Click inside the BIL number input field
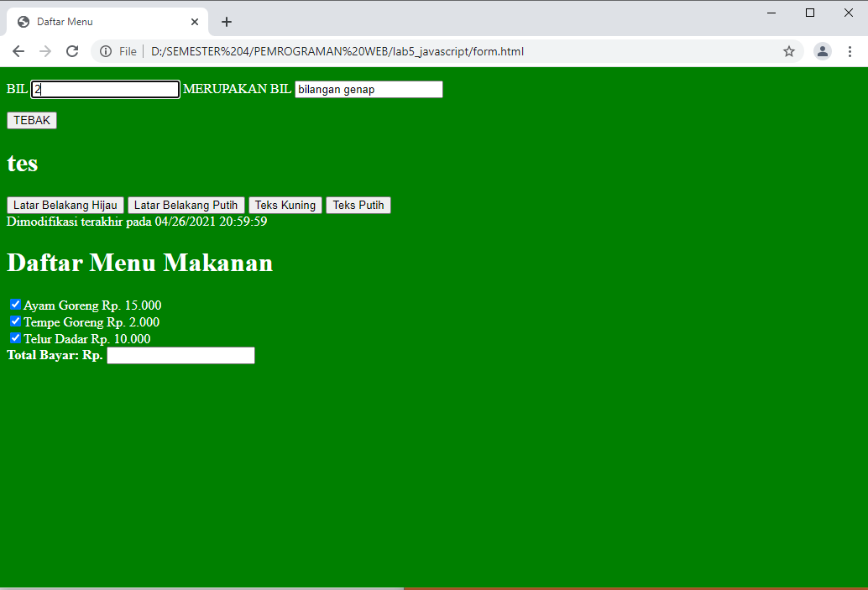The width and height of the screenshot is (868, 590). [x=104, y=88]
